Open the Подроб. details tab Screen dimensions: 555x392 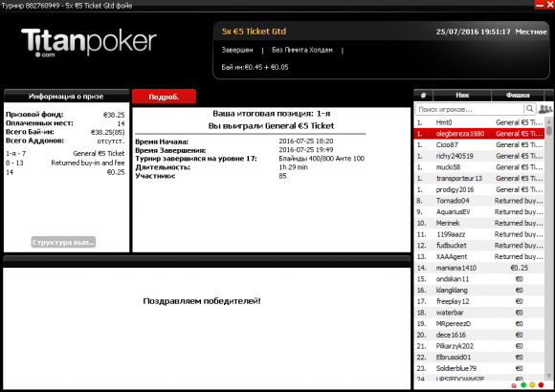(x=164, y=97)
